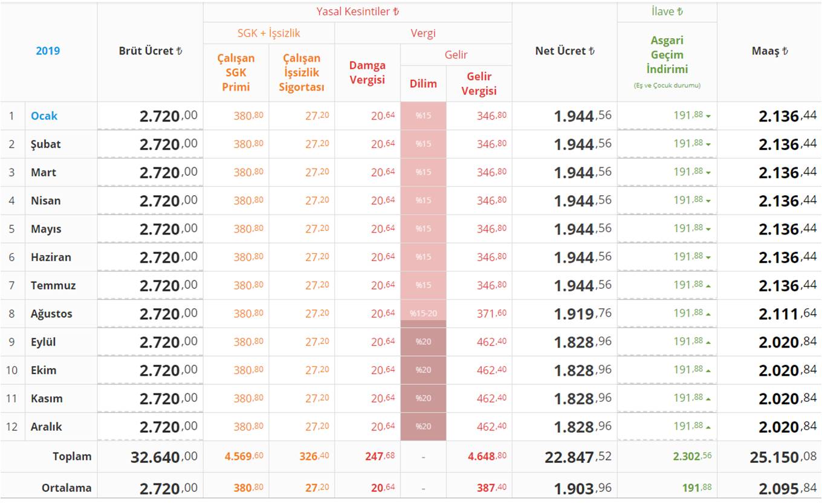Click Ortalama Maaş 2.095,84
822x504 pixels.
click(788, 488)
